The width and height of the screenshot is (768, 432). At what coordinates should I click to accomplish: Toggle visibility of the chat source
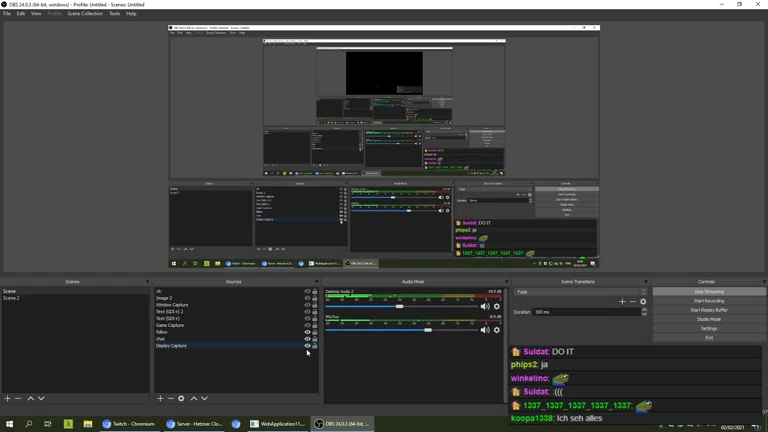(307, 339)
